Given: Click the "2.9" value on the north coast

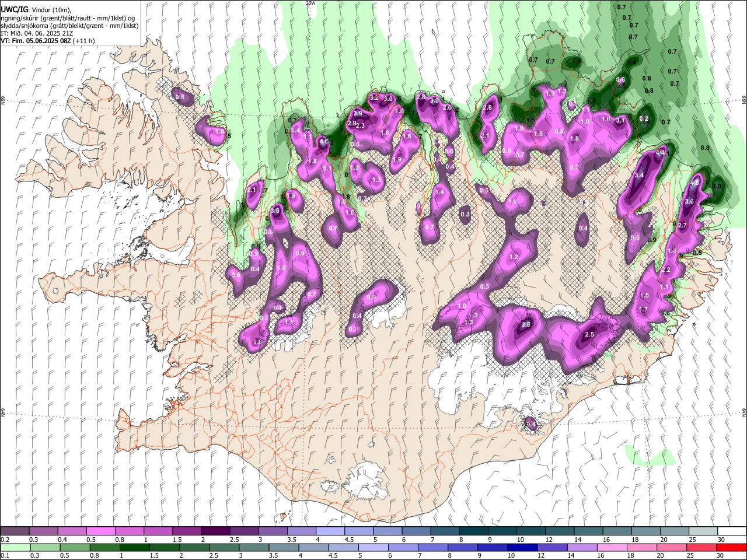Looking at the screenshot, I should coord(352,124).
